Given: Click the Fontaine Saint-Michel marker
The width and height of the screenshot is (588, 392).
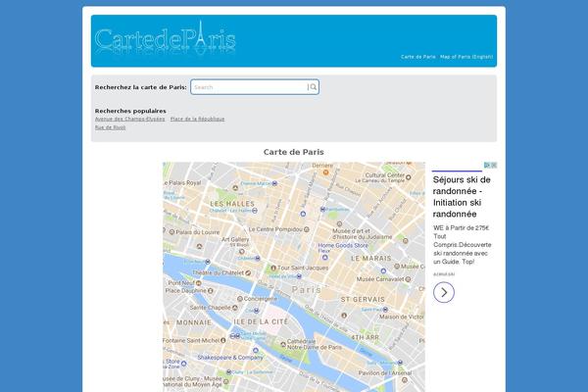Looking at the screenshot, I should pos(223,341).
